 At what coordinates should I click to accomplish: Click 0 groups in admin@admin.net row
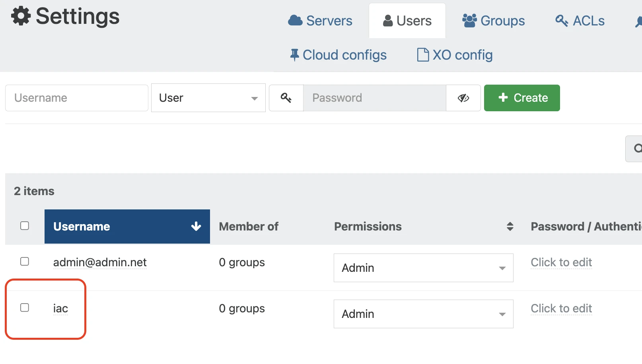click(x=242, y=262)
